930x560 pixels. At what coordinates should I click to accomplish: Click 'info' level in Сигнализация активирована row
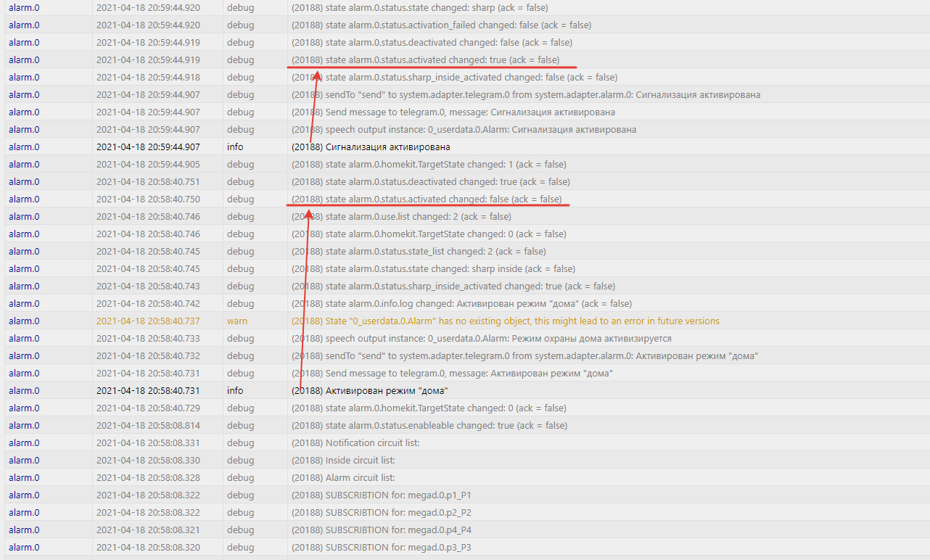point(235,147)
